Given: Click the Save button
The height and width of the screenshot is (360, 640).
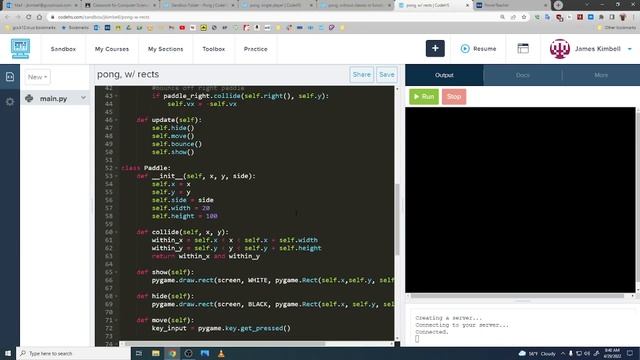Looking at the screenshot, I should point(387,75).
